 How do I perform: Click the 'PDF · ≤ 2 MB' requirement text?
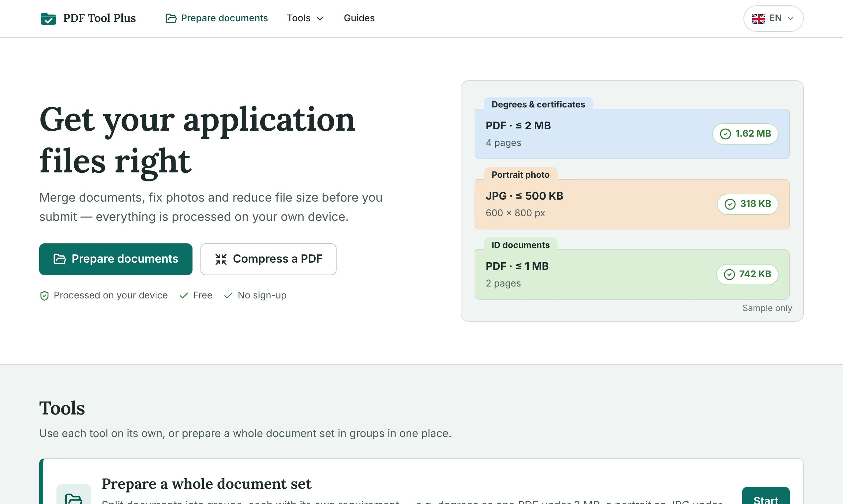pos(518,125)
